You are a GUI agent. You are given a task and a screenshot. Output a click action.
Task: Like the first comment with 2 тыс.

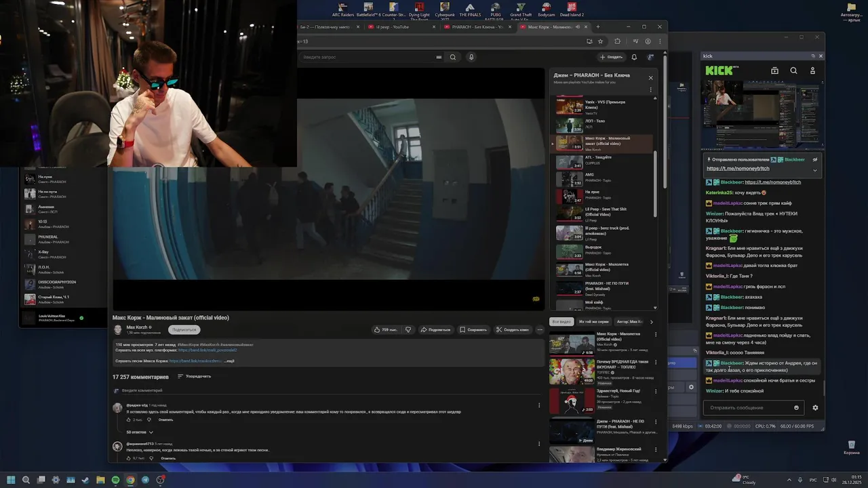pyautogui.click(x=130, y=420)
